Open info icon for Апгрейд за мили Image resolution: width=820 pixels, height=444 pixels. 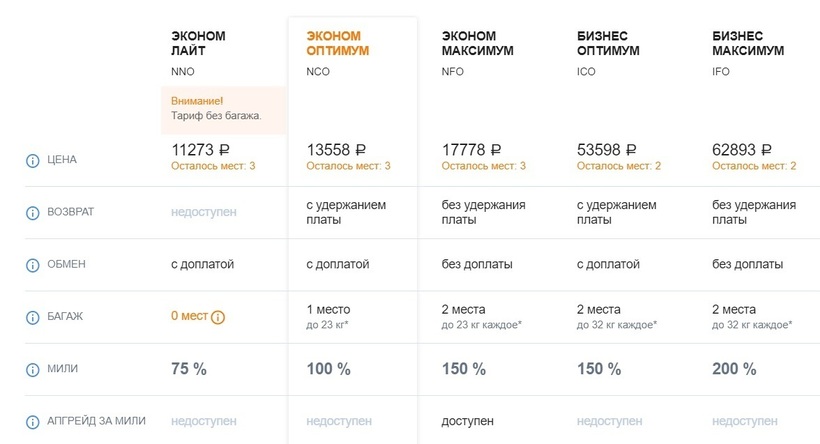32,421
